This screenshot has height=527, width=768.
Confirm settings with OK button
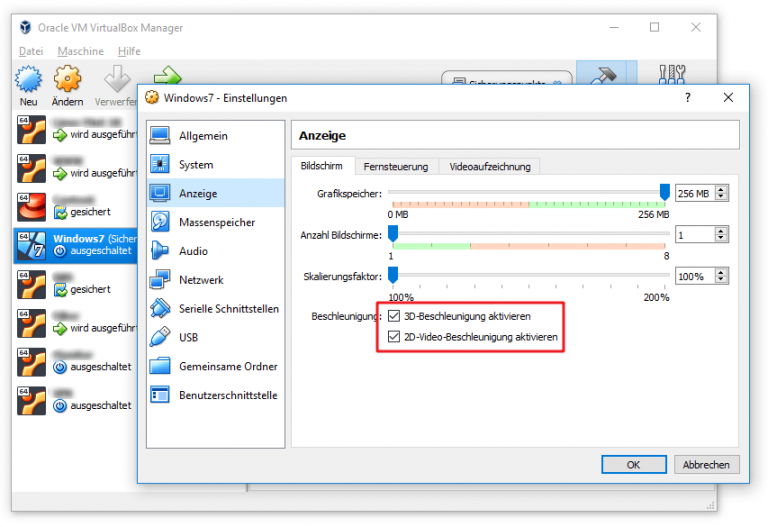(x=633, y=464)
